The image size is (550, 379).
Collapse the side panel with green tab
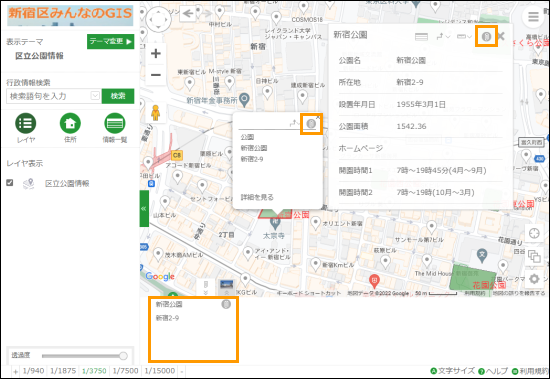click(144, 208)
